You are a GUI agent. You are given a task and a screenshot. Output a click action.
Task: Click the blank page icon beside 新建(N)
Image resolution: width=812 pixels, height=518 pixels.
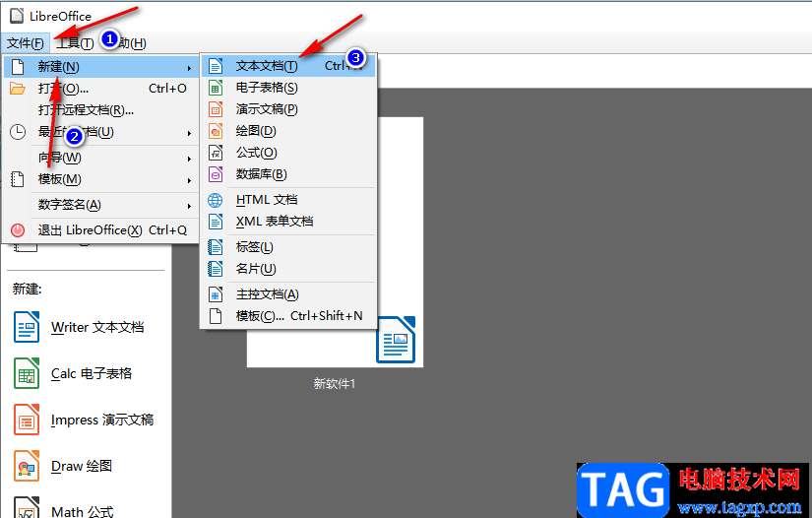coord(18,67)
